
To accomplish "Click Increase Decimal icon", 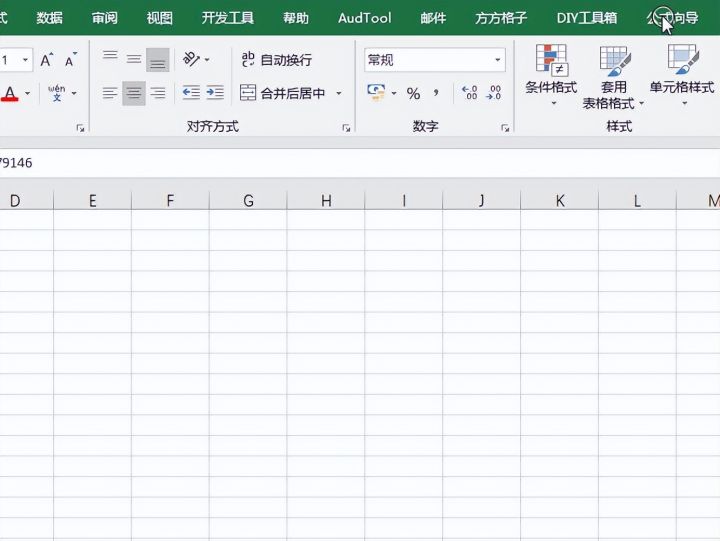I will [x=469, y=93].
